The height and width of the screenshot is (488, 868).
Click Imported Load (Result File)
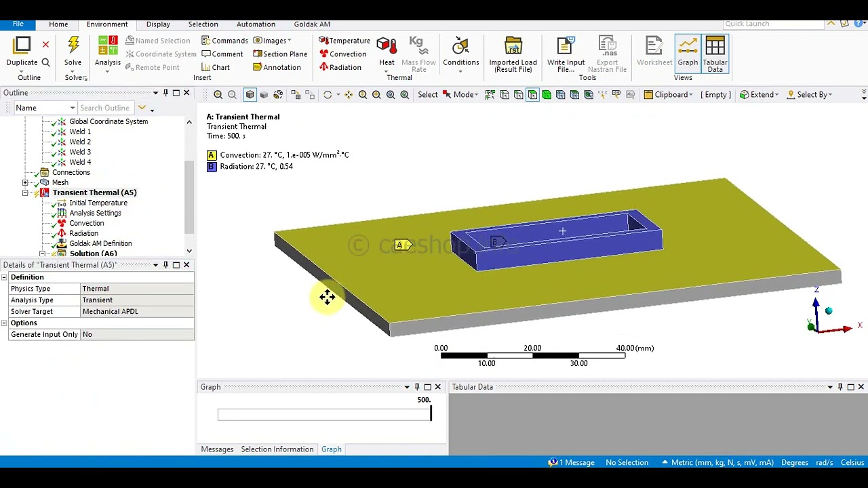(x=513, y=54)
